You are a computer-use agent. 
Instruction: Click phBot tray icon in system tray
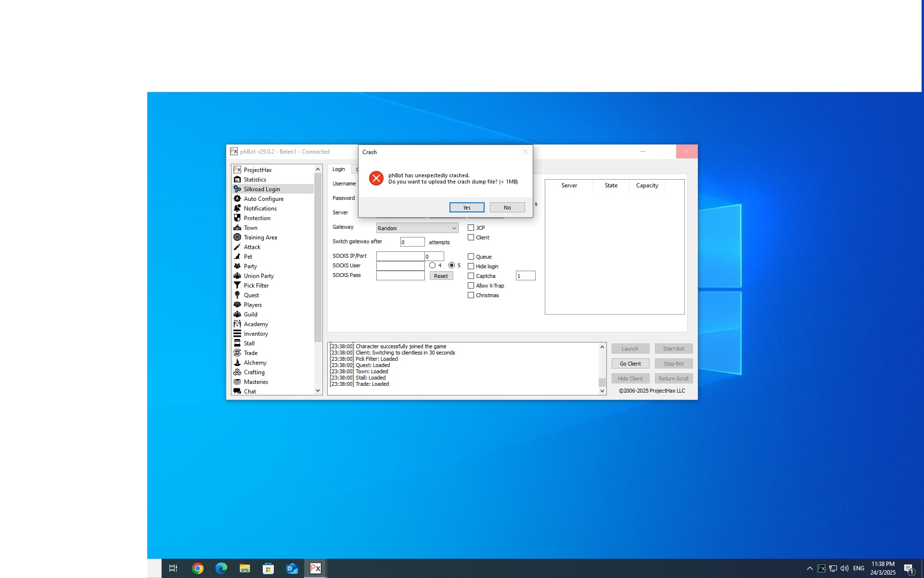coord(821,568)
